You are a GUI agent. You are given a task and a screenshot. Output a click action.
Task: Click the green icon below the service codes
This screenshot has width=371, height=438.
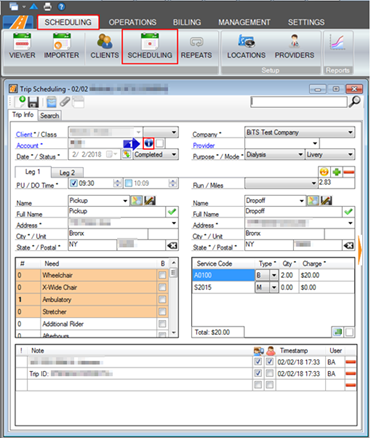pos(337,332)
